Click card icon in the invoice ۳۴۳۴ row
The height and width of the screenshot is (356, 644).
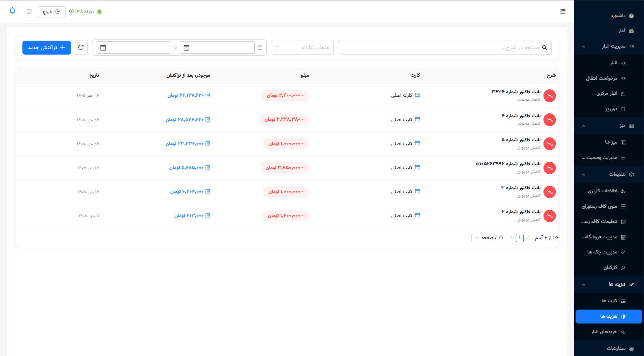(417, 95)
